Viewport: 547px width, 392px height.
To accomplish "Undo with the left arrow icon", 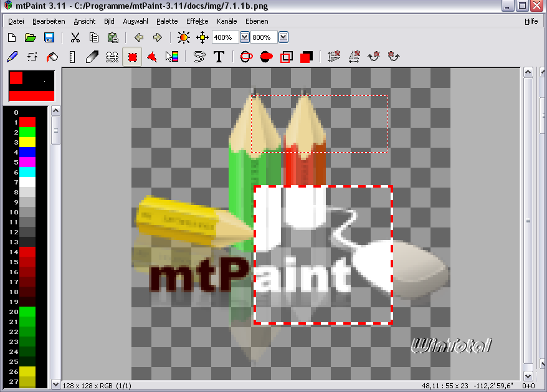I will [139, 37].
